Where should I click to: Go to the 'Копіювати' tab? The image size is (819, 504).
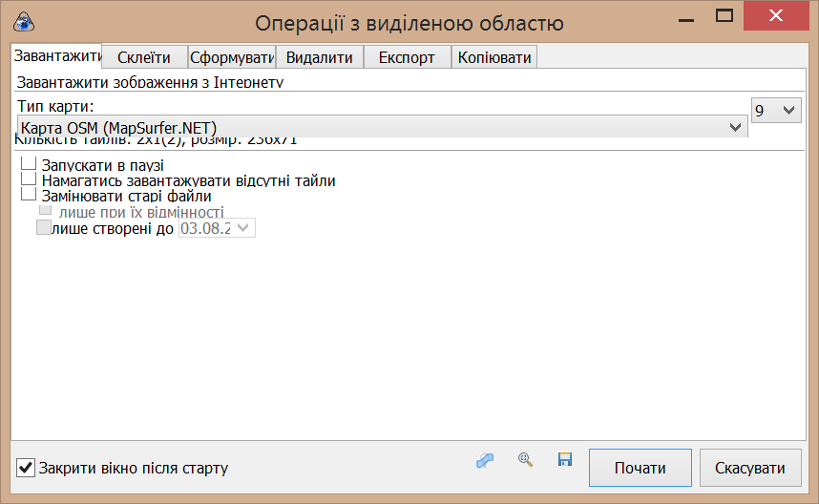(x=493, y=57)
